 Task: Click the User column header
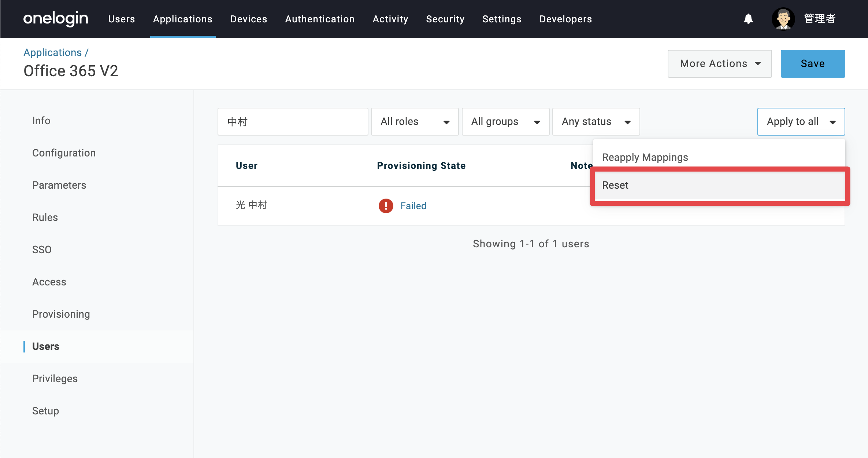pos(247,166)
